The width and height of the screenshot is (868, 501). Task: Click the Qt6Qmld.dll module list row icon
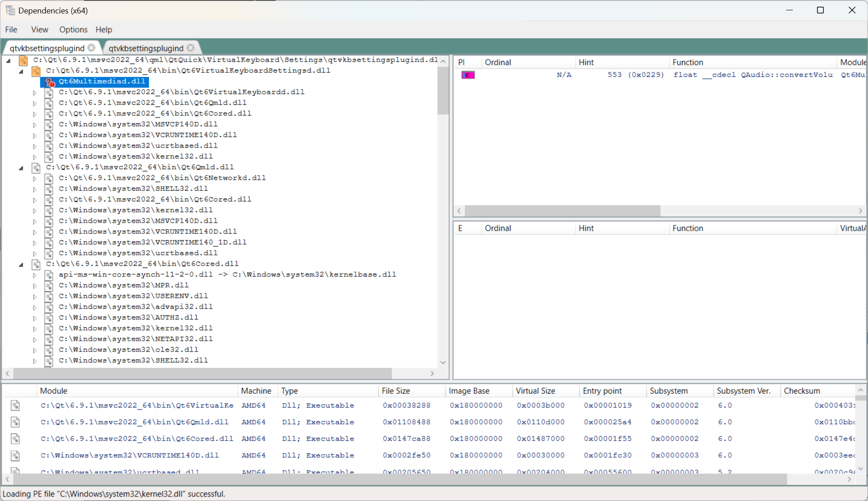pos(16,422)
